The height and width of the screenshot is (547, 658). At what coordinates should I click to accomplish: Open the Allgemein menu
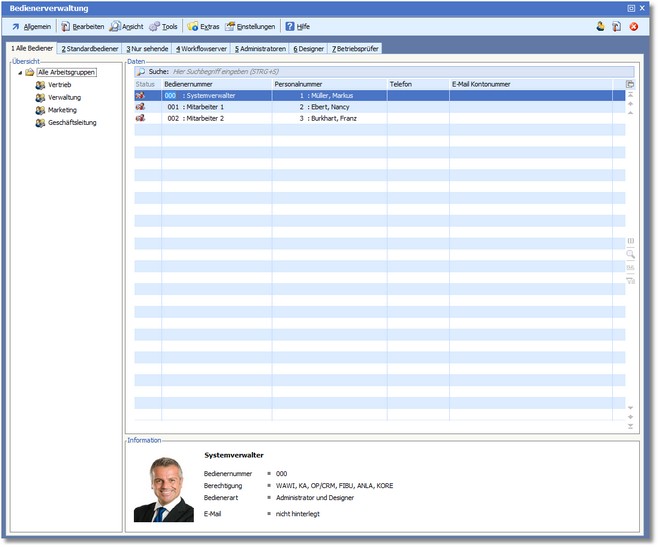tap(31, 27)
